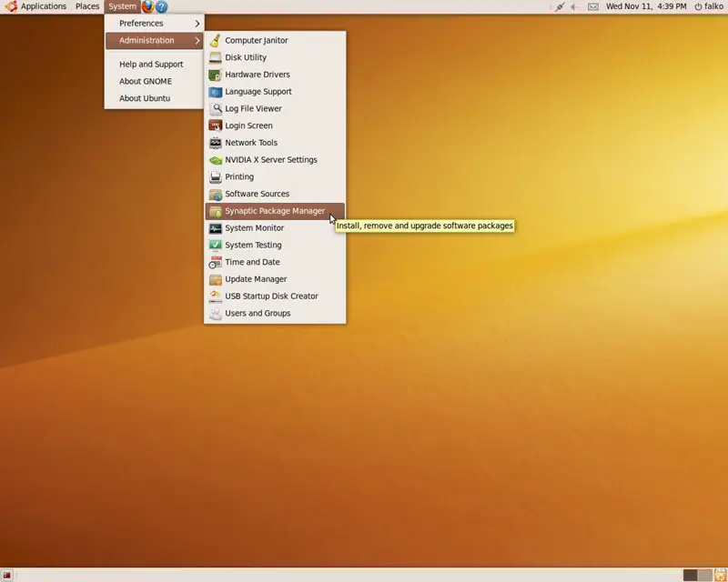Select 'USB Startup Disk Creator' label

tap(271, 296)
